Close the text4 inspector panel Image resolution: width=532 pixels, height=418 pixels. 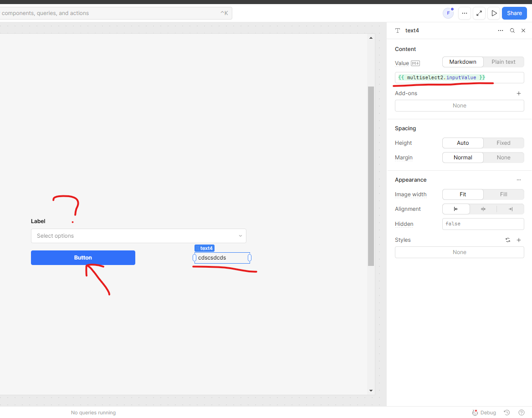(523, 31)
